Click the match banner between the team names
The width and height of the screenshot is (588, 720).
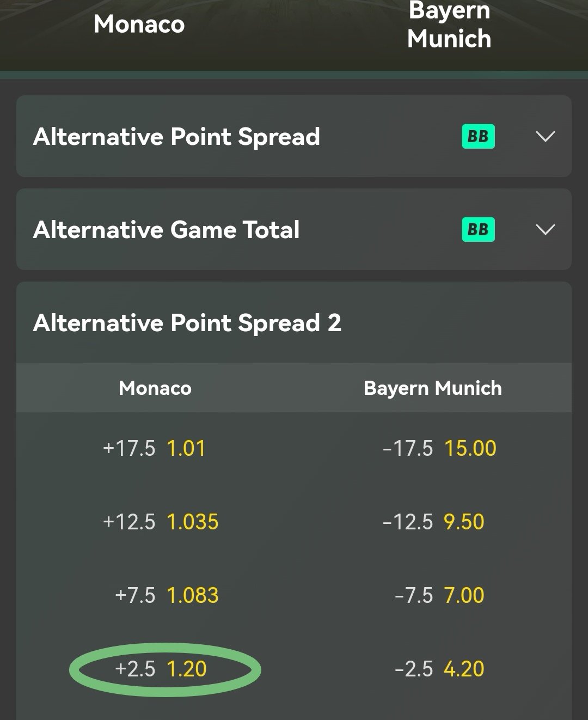point(294,27)
